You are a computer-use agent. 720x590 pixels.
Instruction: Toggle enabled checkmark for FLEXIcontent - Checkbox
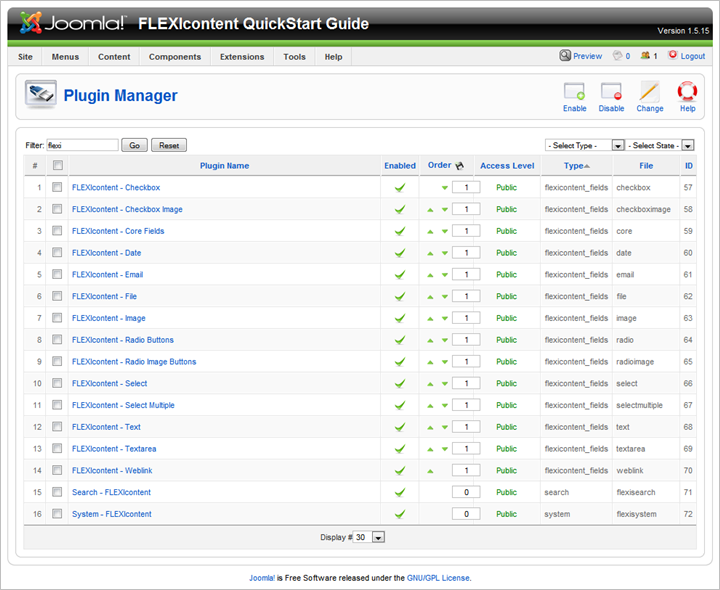(x=400, y=187)
